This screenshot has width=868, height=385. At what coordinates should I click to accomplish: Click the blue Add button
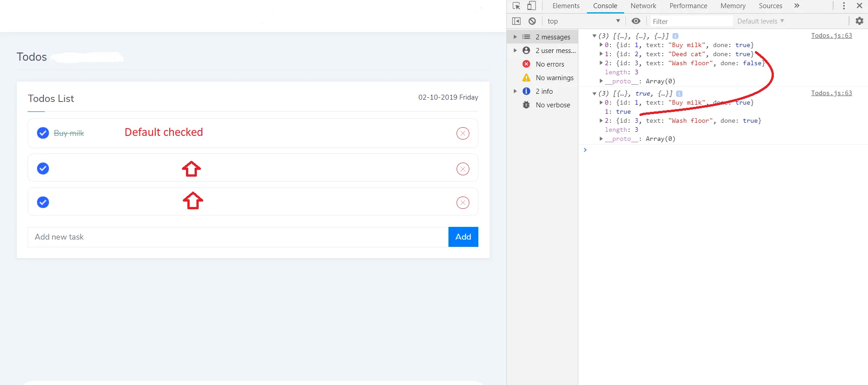click(463, 237)
